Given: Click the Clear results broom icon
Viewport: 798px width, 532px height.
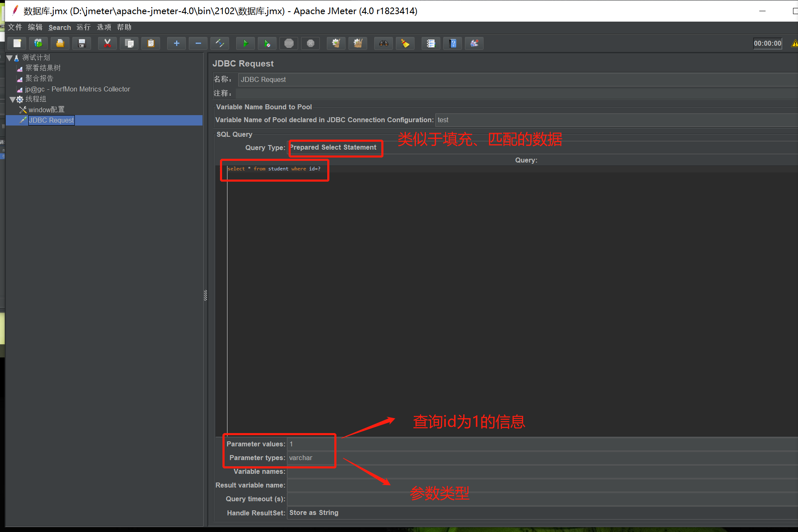Looking at the screenshot, I should point(336,43).
